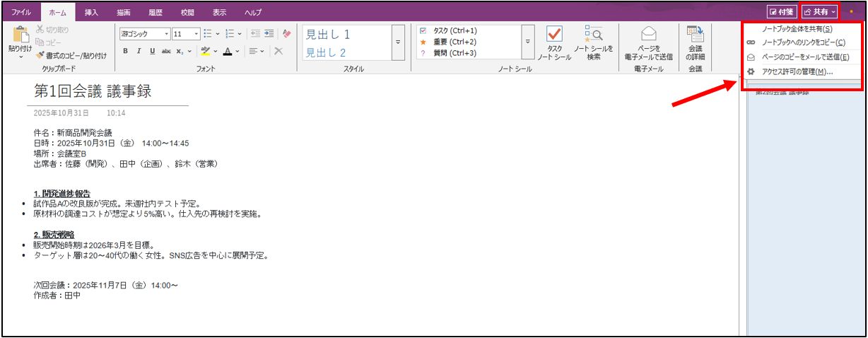Toggle bold formatting
The width and height of the screenshot is (868, 338).
125,51
